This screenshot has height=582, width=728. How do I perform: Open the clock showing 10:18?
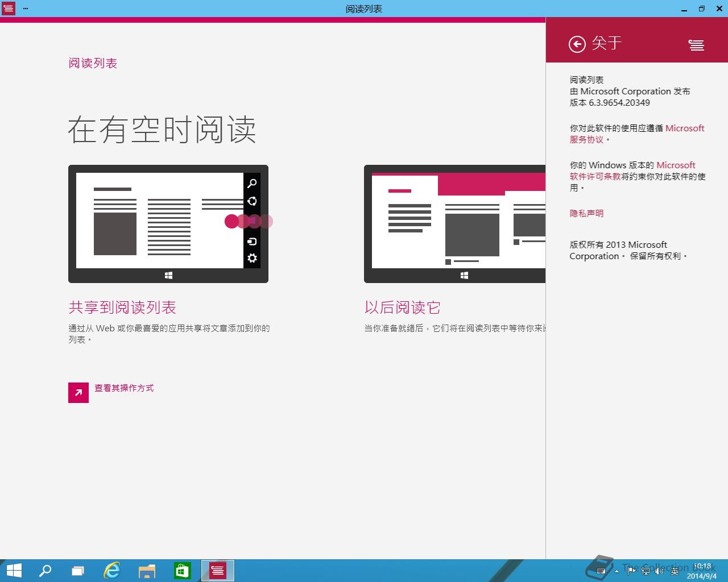click(x=702, y=571)
